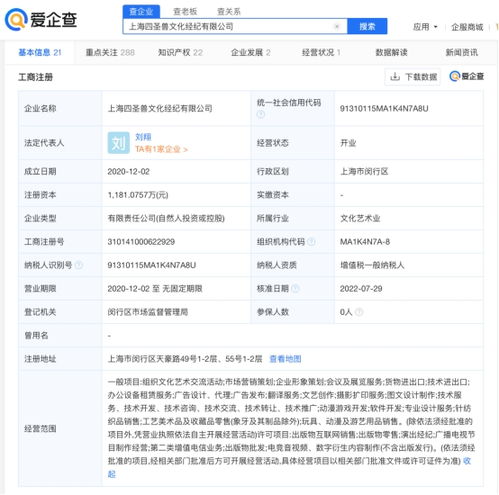Click the company name 上海四圣兽文化经纪有限公司 in table

tap(160, 108)
